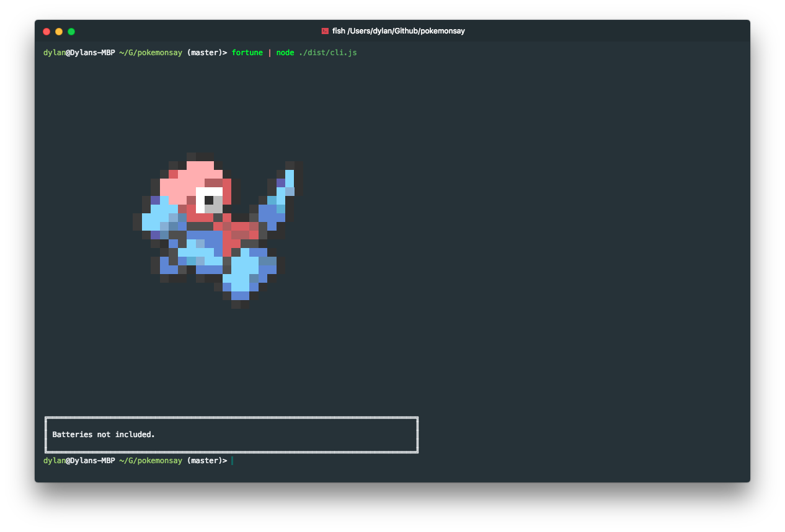This screenshot has height=532, width=785.
Task: Maximize the terminal with the green button
Action: pyautogui.click(x=71, y=32)
